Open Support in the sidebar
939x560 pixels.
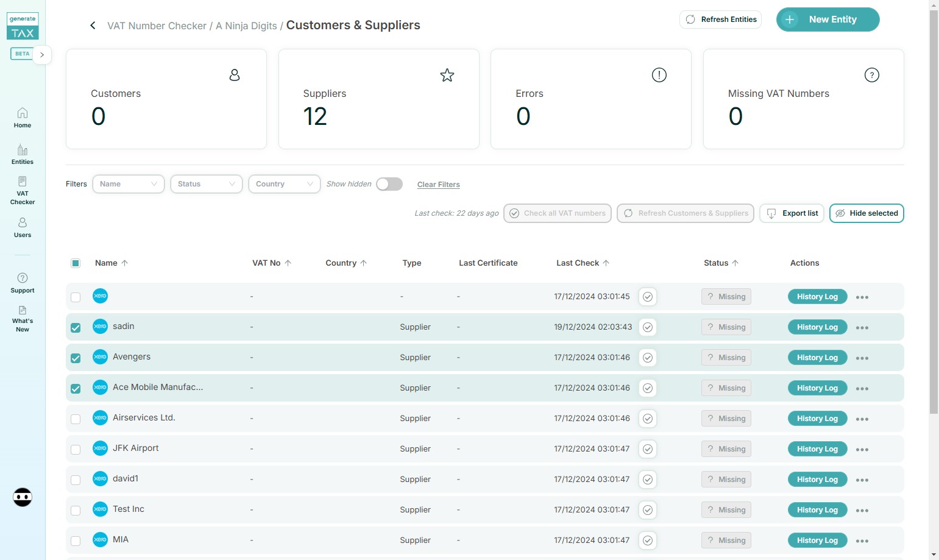23,283
